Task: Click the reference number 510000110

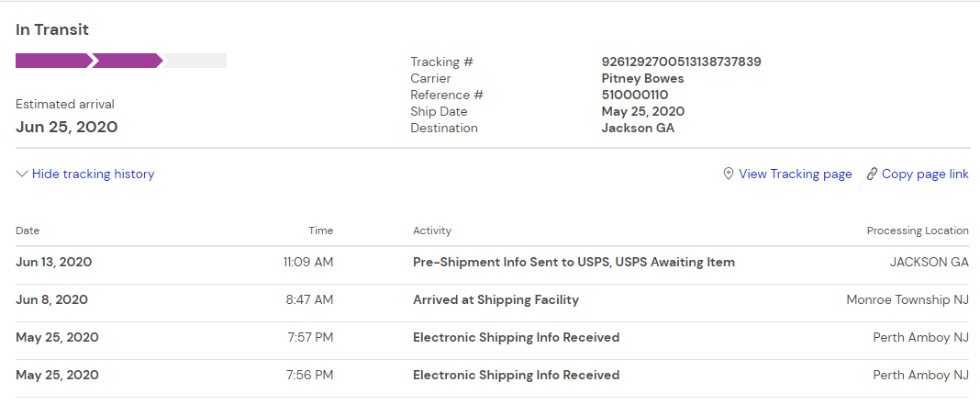Action: [634, 95]
